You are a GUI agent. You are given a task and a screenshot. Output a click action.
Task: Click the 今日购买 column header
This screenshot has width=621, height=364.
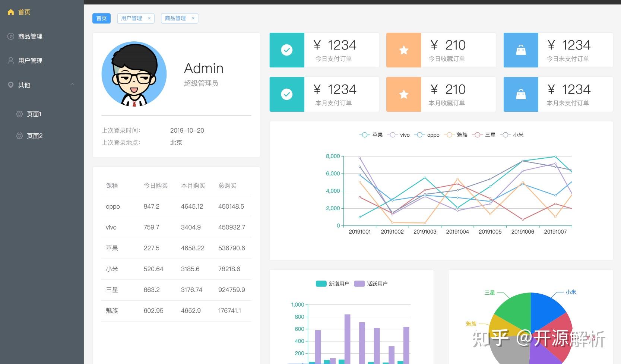[156, 186]
